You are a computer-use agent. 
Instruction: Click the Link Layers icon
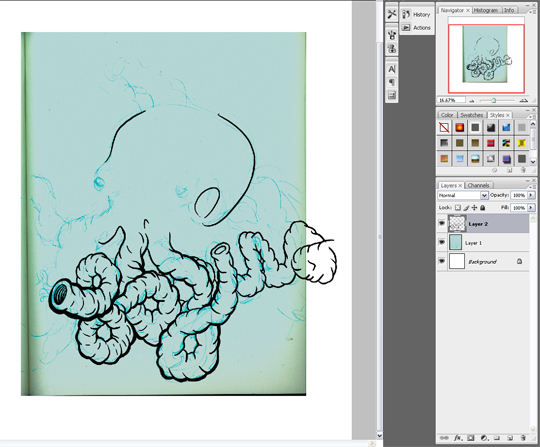pos(444,438)
